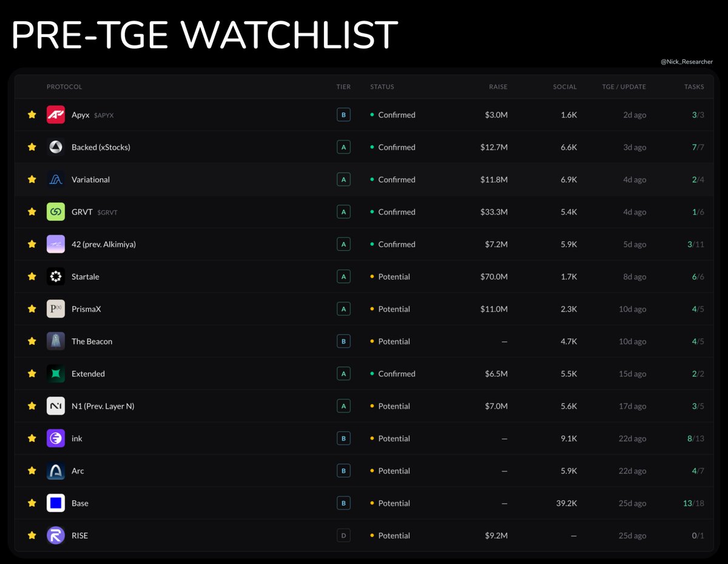The width and height of the screenshot is (728, 564).
Task: Open the N1 (Prev. Layer N) name
Action: (x=103, y=406)
